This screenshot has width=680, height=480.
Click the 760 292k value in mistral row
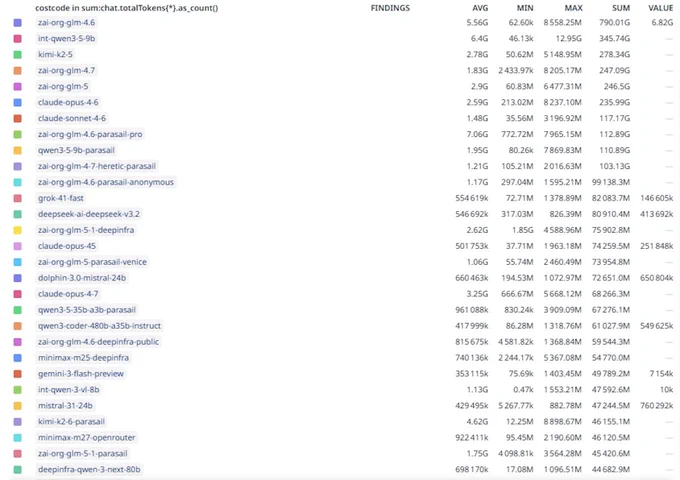tap(657, 406)
